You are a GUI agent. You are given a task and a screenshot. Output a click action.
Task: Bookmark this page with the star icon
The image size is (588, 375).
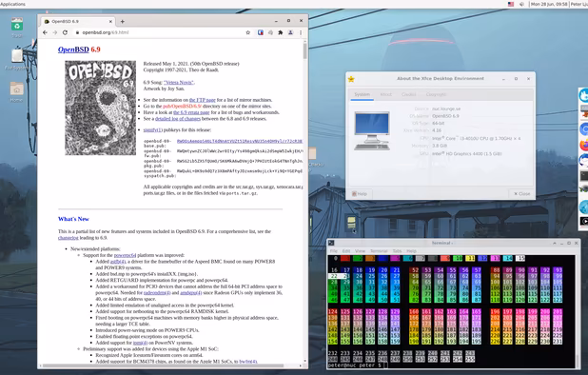[x=248, y=32]
